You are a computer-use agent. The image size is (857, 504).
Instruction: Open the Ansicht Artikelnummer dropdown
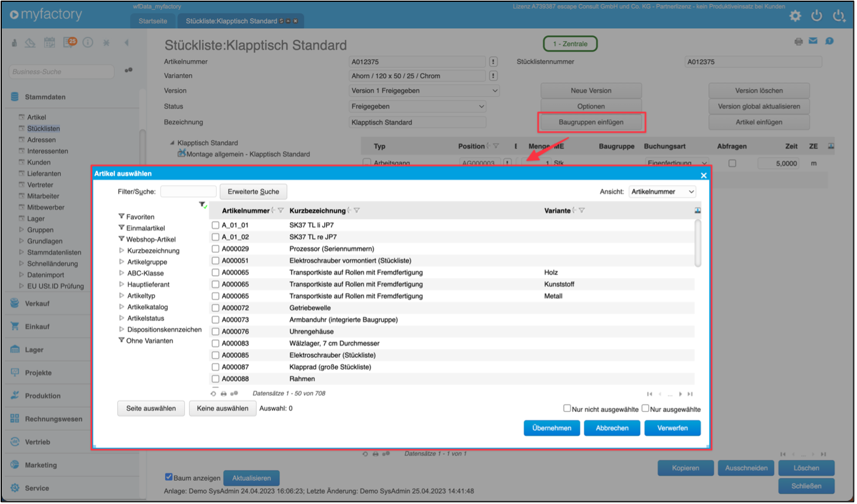(x=662, y=192)
